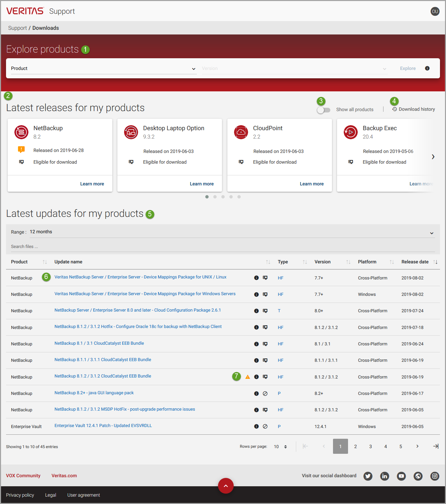Click HF type link for MSDP HotFix row
Viewport: 446px width, 504px height.
[x=281, y=410]
